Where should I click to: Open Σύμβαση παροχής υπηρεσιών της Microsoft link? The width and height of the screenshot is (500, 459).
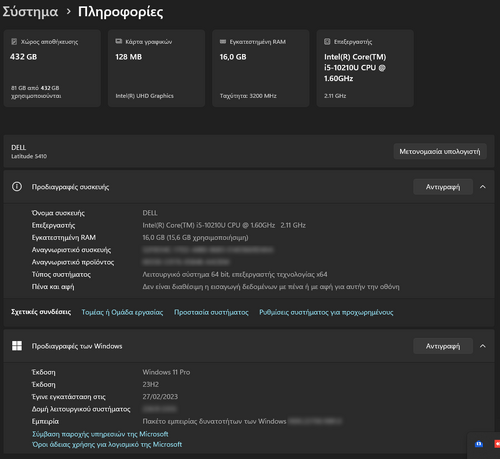pos(100,434)
